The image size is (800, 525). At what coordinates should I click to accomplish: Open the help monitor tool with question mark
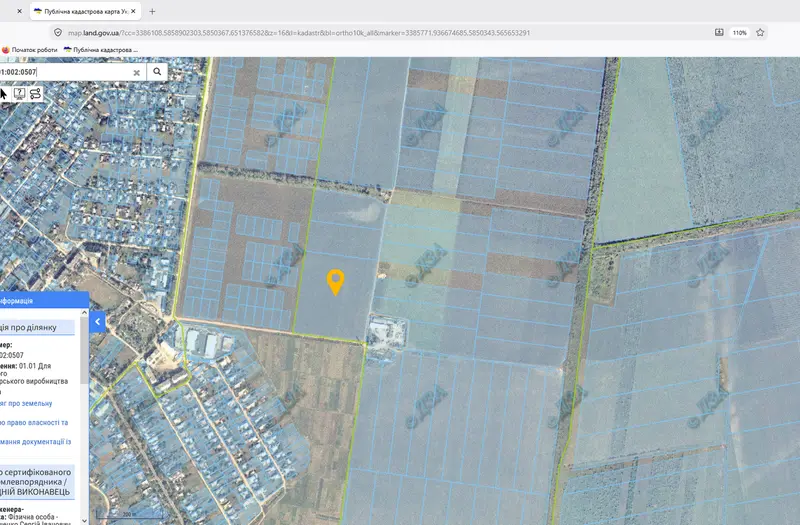coord(19,93)
